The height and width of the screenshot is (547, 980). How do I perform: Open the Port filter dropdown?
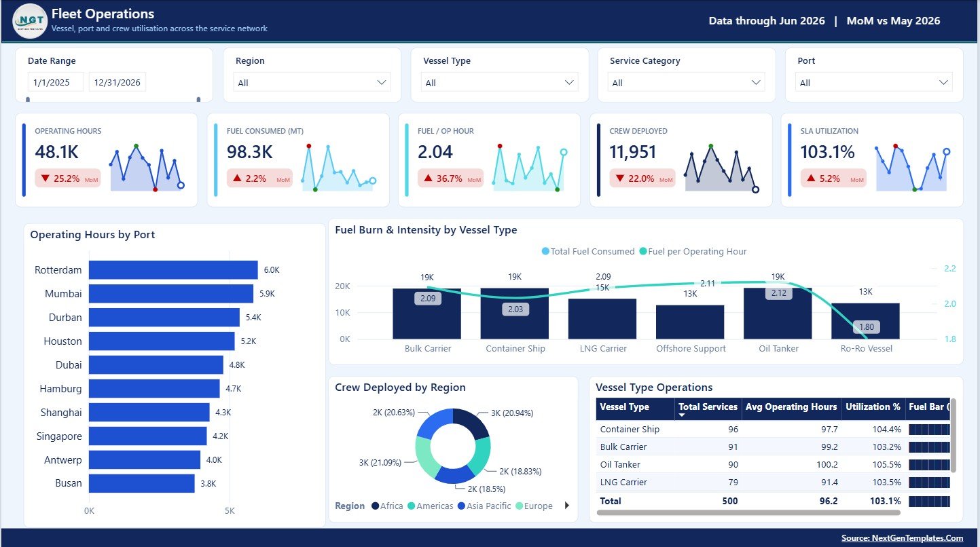point(873,83)
